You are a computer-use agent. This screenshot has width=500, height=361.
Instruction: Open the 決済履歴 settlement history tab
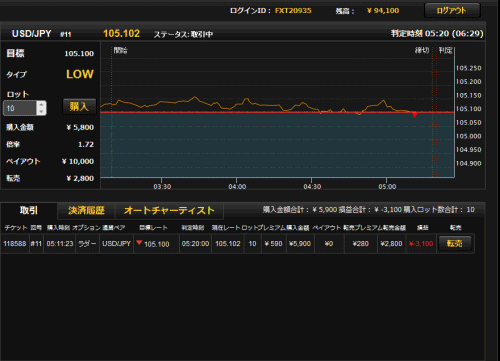click(86, 210)
